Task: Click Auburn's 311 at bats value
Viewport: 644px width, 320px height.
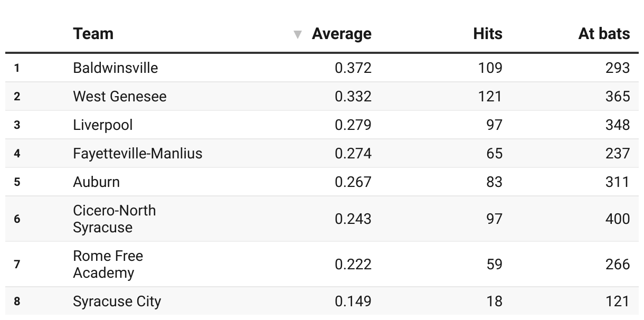Action: pyautogui.click(x=618, y=182)
